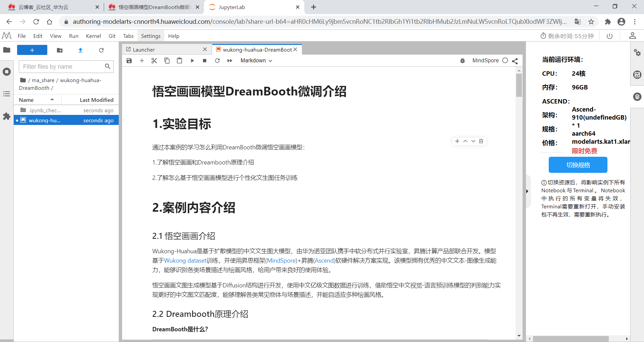Viewport: 644px width, 342px height.
Task: Follow the Ascend link in text
Action: click(x=324, y=261)
